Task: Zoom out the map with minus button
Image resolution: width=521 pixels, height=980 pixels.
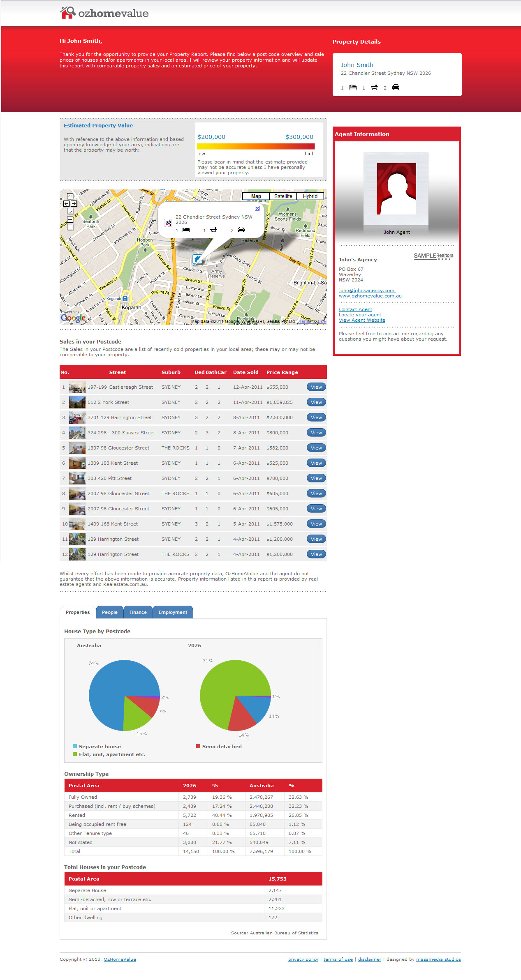Action: (x=70, y=227)
